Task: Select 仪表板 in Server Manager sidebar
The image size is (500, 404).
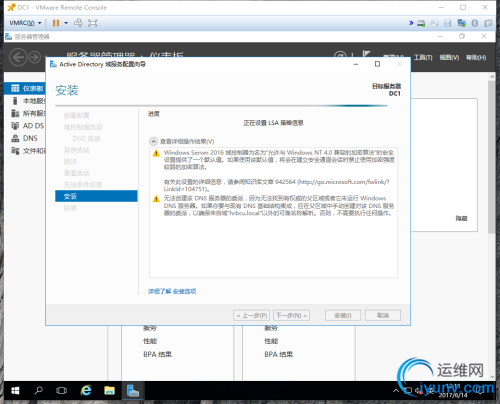Action: (25, 88)
